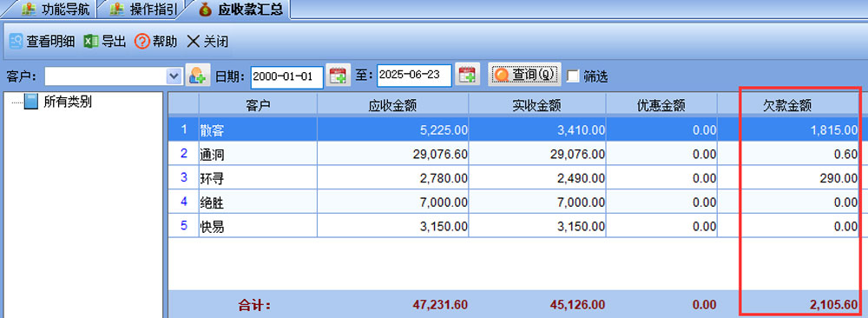868x318 pixels.
Task: Open the end date calendar picker icon
Action: [467, 75]
